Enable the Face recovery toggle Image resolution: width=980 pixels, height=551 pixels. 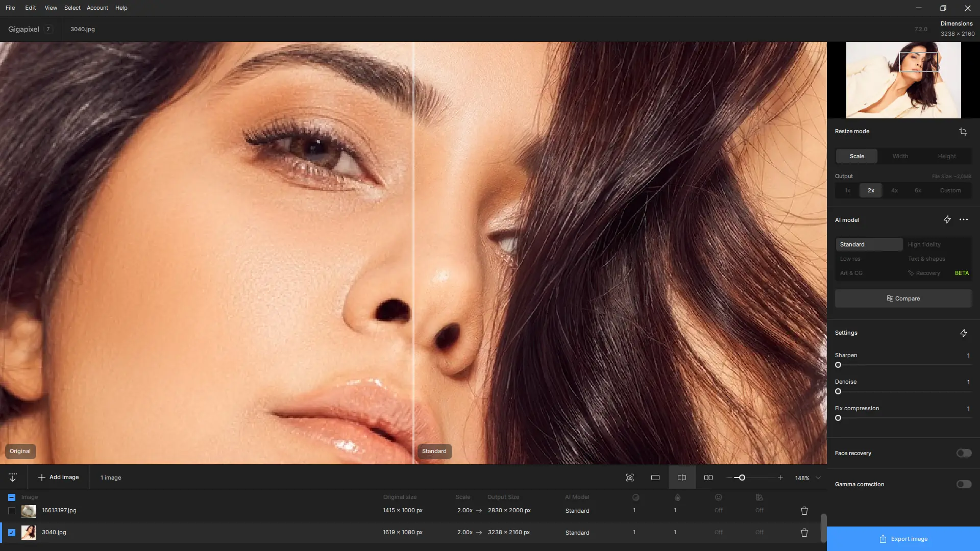tap(964, 453)
